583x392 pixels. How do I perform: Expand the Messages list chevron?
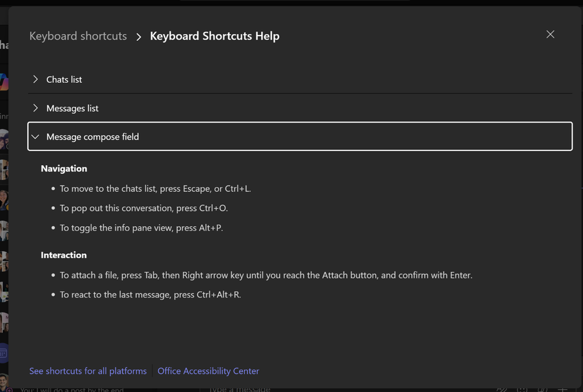pos(36,108)
